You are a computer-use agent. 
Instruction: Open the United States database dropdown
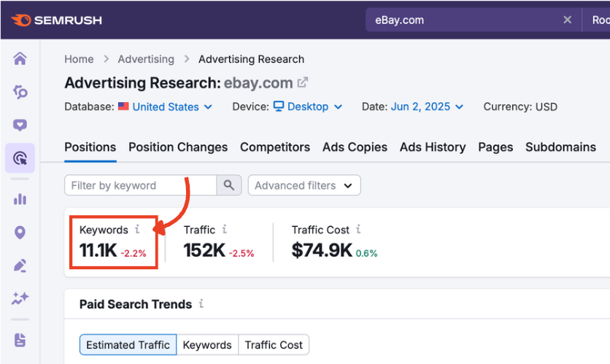click(172, 107)
